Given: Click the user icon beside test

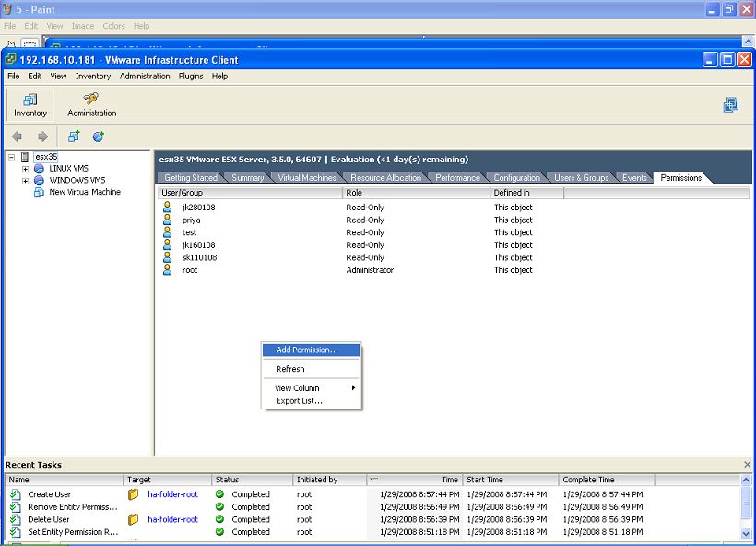Looking at the screenshot, I should click(167, 232).
